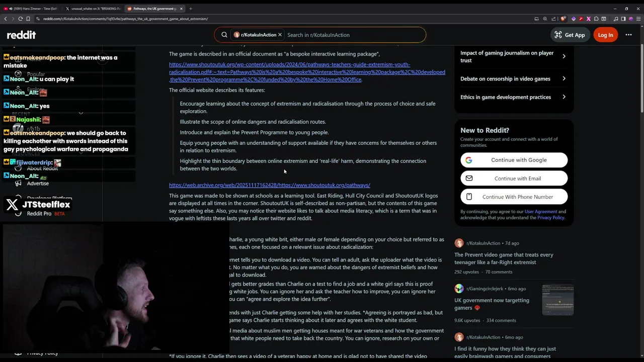The image size is (644, 362).
Task: Open the Reddit three-dot more options menu
Action: (x=628, y=35)
